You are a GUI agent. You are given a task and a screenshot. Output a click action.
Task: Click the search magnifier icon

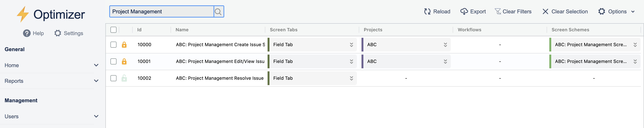pos(218,12)
